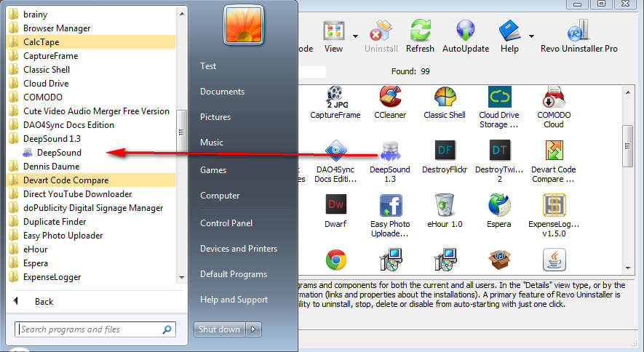The width and height of the screenshot is (644, 352).
Task: Open shut down options arrow
Action: click(x=253, y=329)
